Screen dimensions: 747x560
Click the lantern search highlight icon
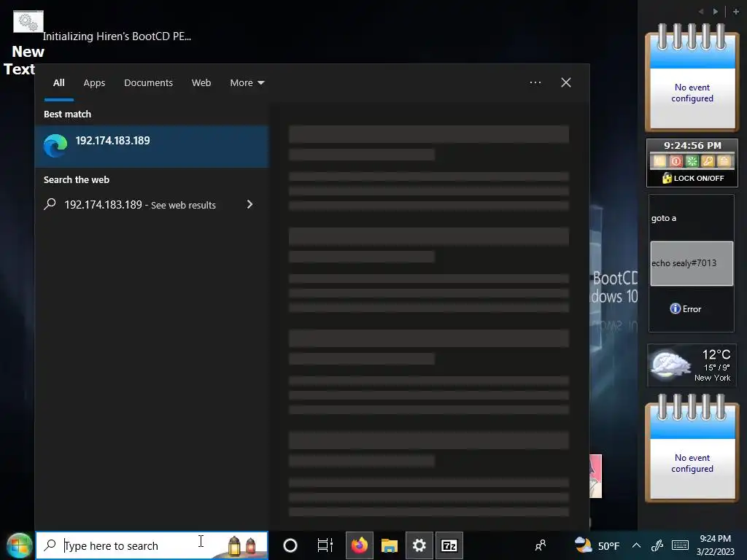tap(241, 545)
